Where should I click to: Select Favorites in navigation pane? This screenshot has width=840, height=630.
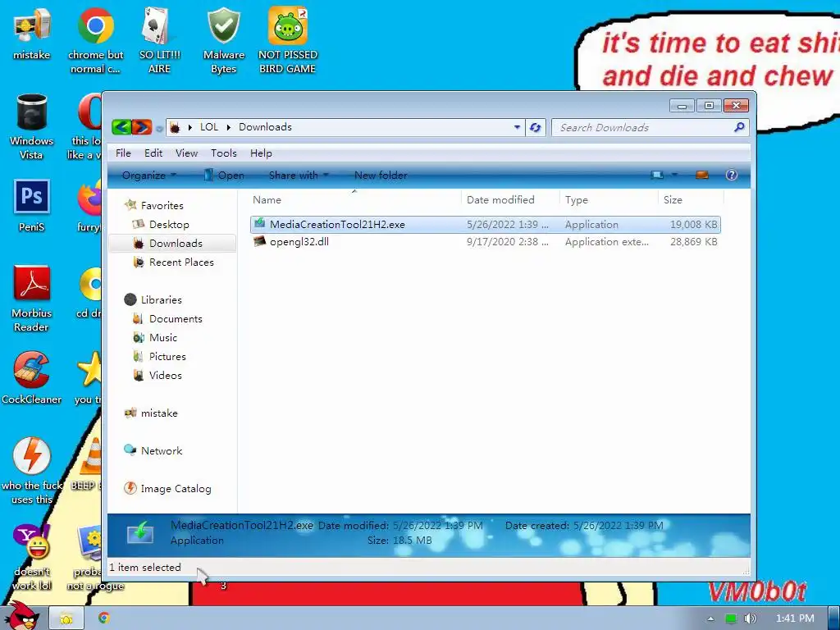point(162,206)
